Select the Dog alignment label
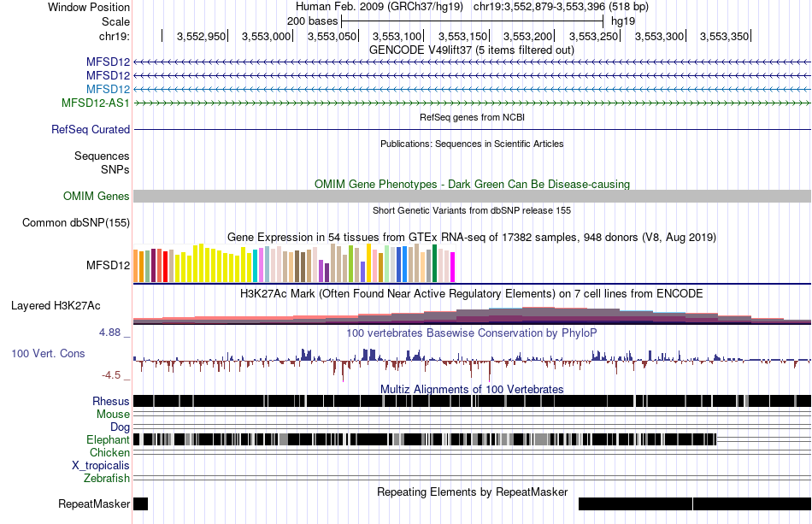 (x=121, y=427)
